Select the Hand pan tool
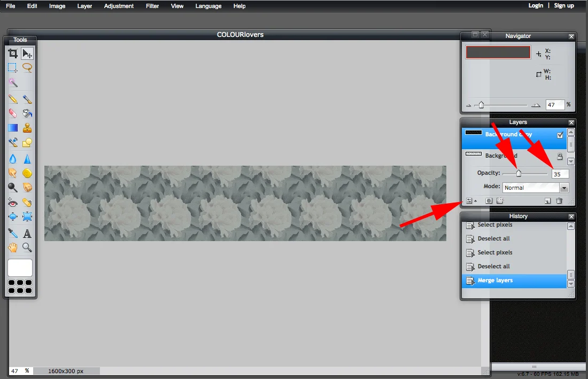 click(x=13, y=247)
